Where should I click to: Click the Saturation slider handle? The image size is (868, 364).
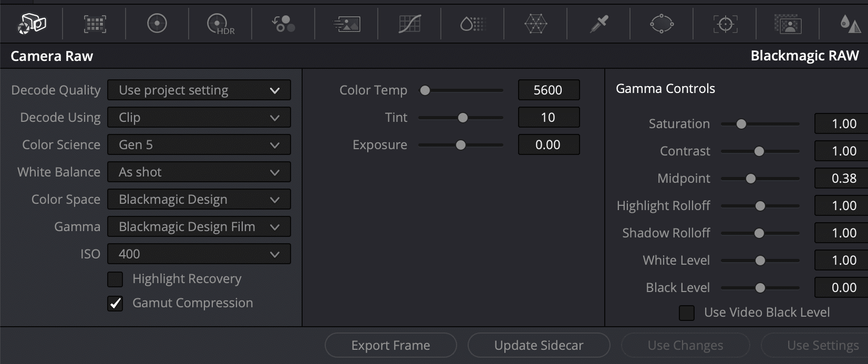point(741,124)
